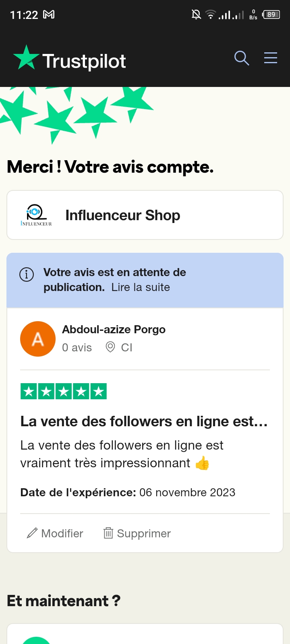Screen dimensions: 290x644
Task: Tap the Influenceur Shop logo
Action: (36, 215)
